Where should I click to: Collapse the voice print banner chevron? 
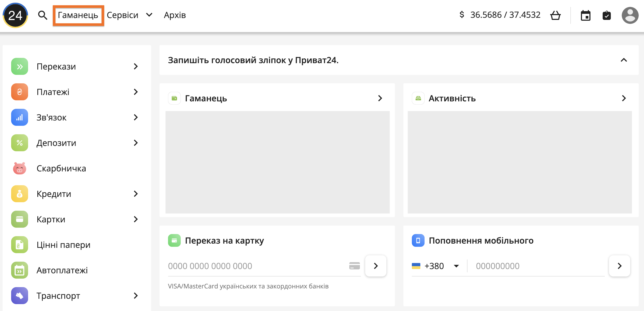click(624, 60)
